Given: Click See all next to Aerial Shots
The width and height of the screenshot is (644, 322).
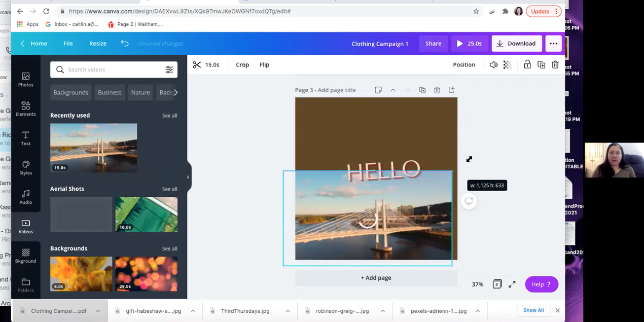Looking at the screenshot, I should point(169,189).
